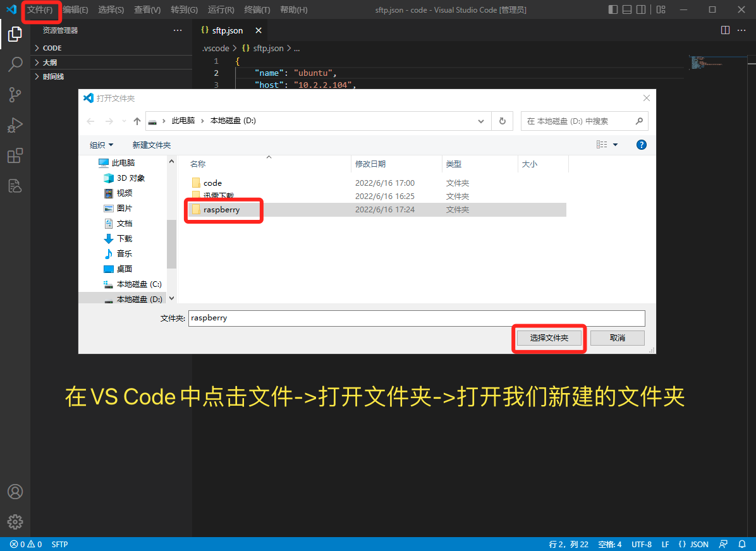The image size is (756, 551).
Task: Click the 文件夹 name input field
Action: (417, 318)
